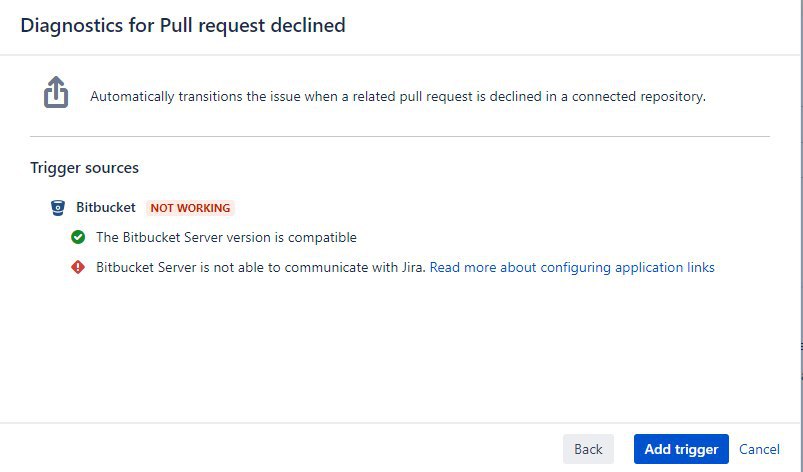Screen dimensions: 803x472
Task: Click the Add trigger button
Action: pos(681,449)
